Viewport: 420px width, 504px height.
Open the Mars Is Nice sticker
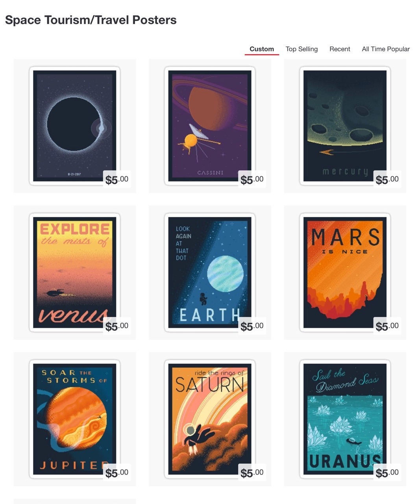click(345, 272)
